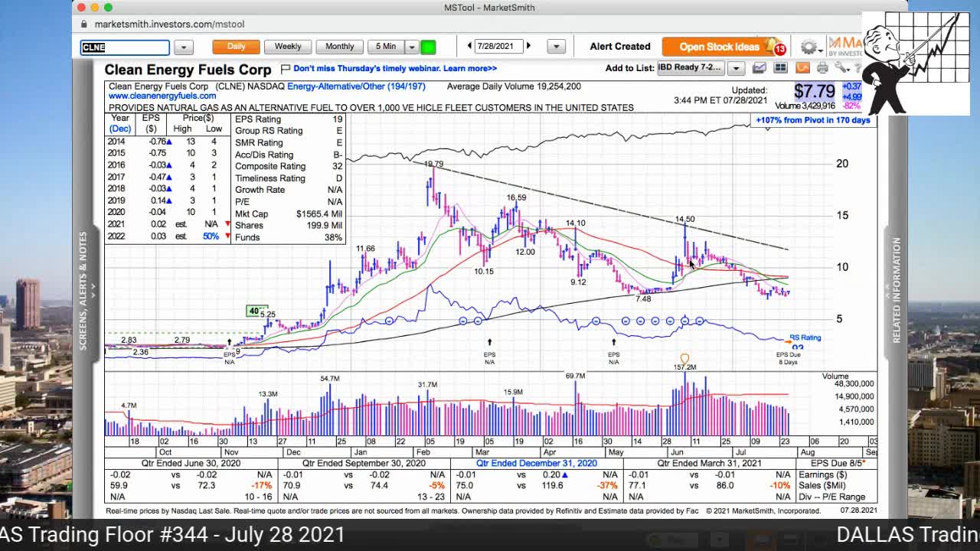The width and height of the screenshot is (980, 551).
Task: Click the orange chart icon in toolbar
Action: click(x=802, y=68)
